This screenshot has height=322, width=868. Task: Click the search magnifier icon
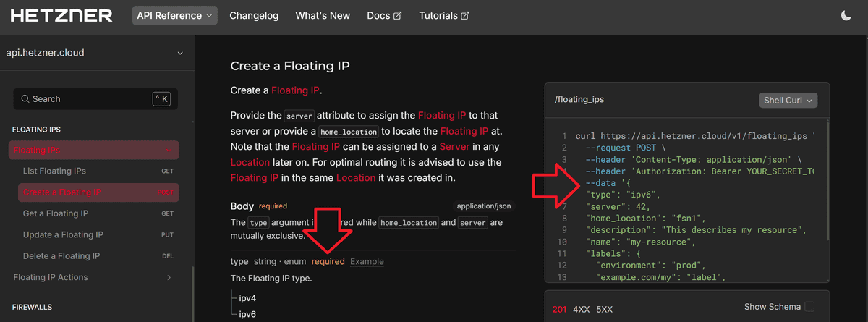[25, 99]
